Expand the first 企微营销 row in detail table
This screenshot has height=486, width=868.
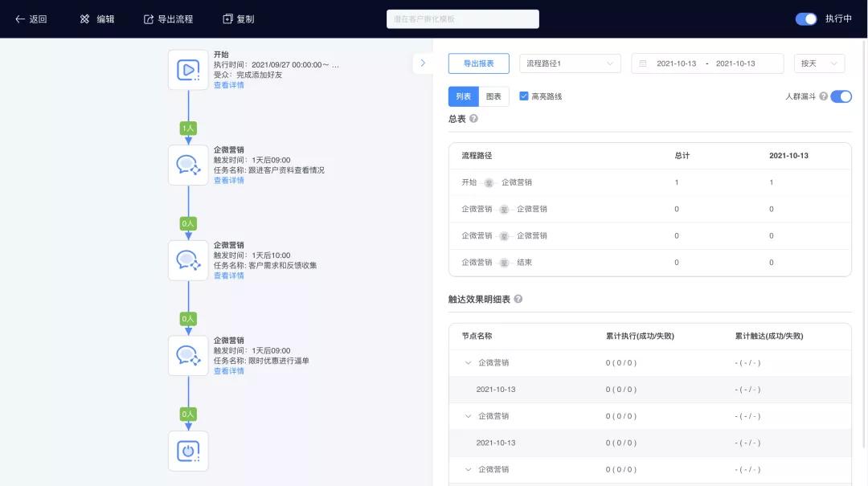pos(469,362)
